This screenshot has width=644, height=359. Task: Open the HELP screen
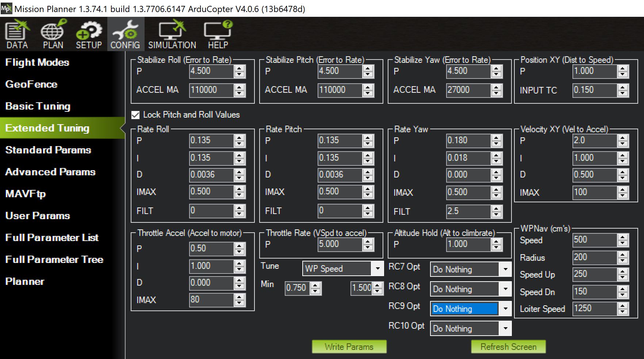tap(218, 34)
